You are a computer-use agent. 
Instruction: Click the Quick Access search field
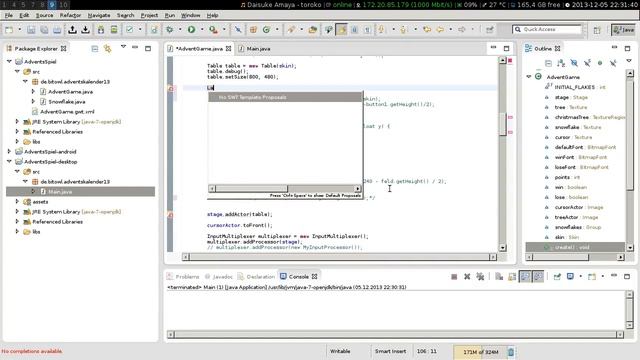click(x=547, y=29)
